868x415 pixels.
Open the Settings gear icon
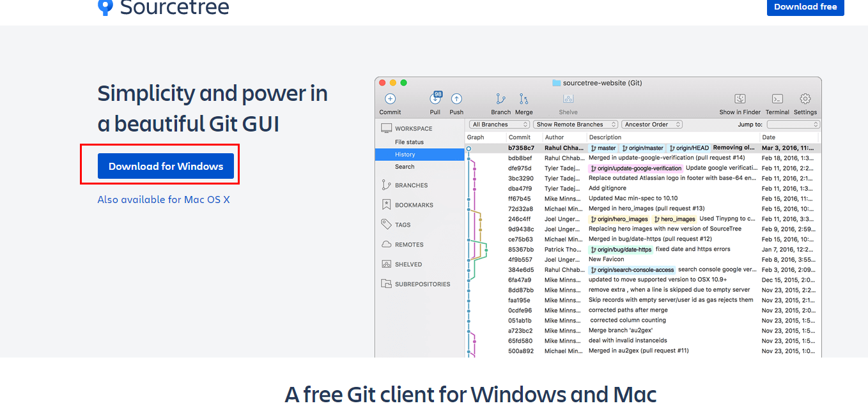pos(805,99)
